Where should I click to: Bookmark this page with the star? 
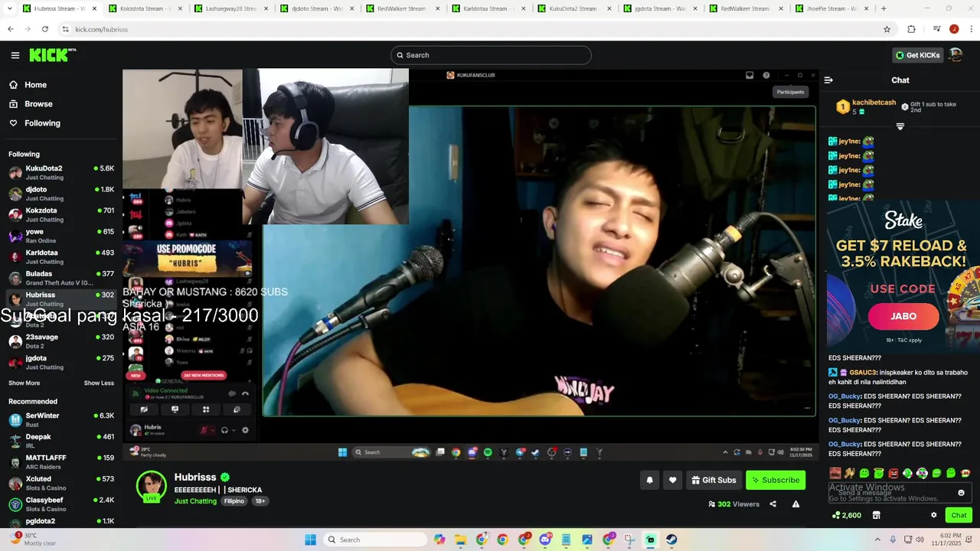(887, 29)
